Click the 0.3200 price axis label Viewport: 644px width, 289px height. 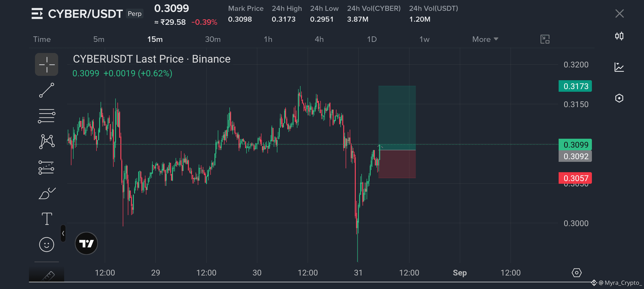[x=576, y=65]
